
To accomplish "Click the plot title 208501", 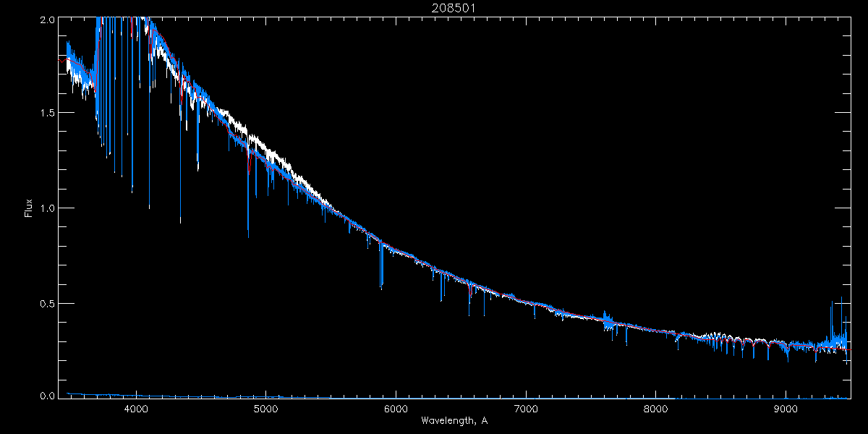I will 454,9.
